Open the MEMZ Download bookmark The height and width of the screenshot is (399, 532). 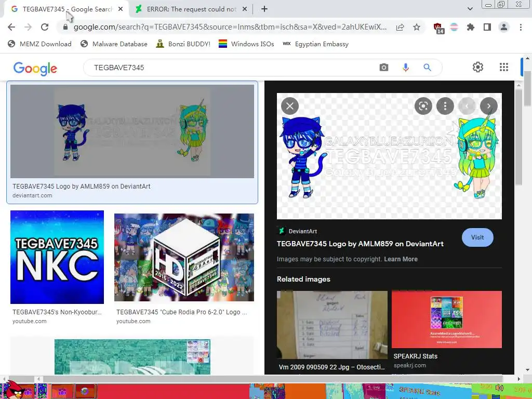point(39,44)
